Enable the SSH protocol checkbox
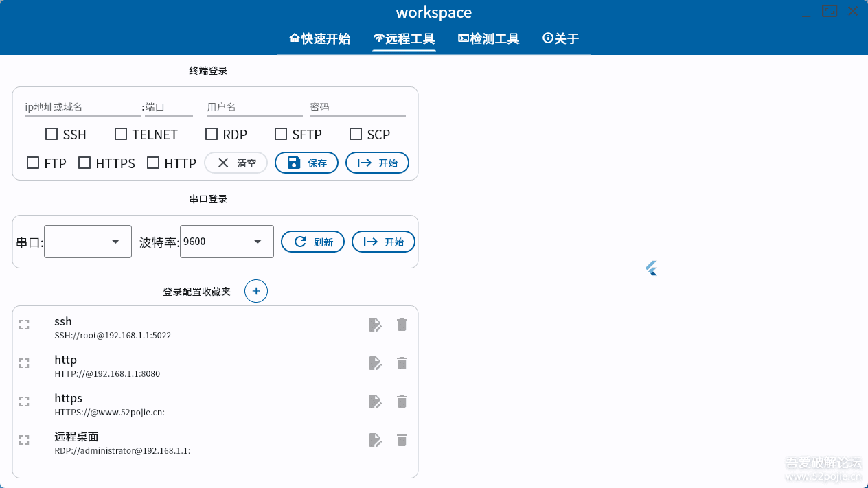The width and height of the screenshot is (868, 488). (x=51, y=134)
